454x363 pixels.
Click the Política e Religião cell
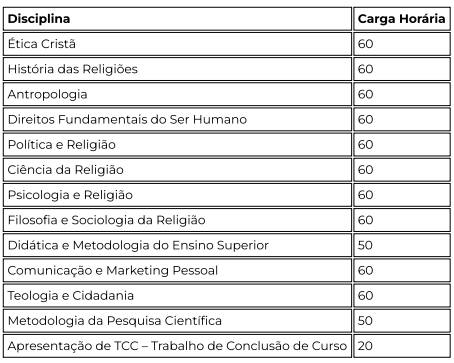click(x=177, y=145)
